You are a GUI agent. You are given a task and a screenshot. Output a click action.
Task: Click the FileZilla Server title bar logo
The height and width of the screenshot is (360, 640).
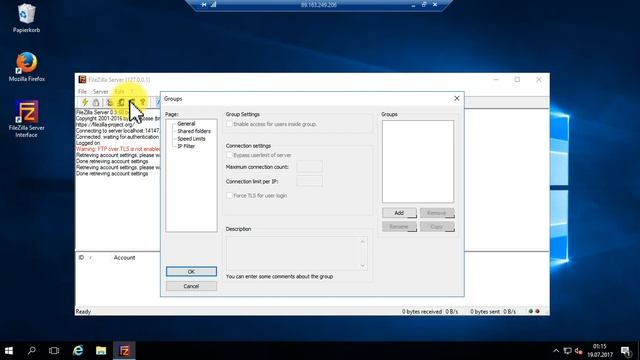(x=82, y=80)
